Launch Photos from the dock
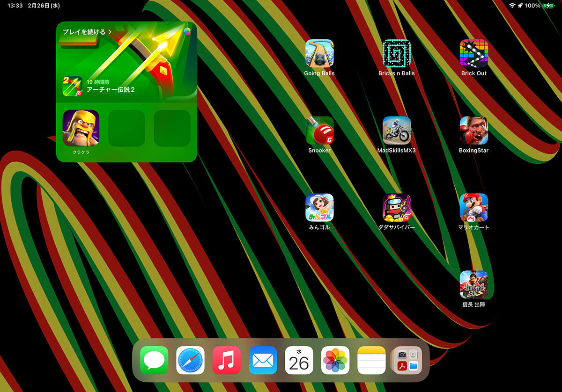The height and width of the screenshot is (392, 562). (x=335, y=360)
